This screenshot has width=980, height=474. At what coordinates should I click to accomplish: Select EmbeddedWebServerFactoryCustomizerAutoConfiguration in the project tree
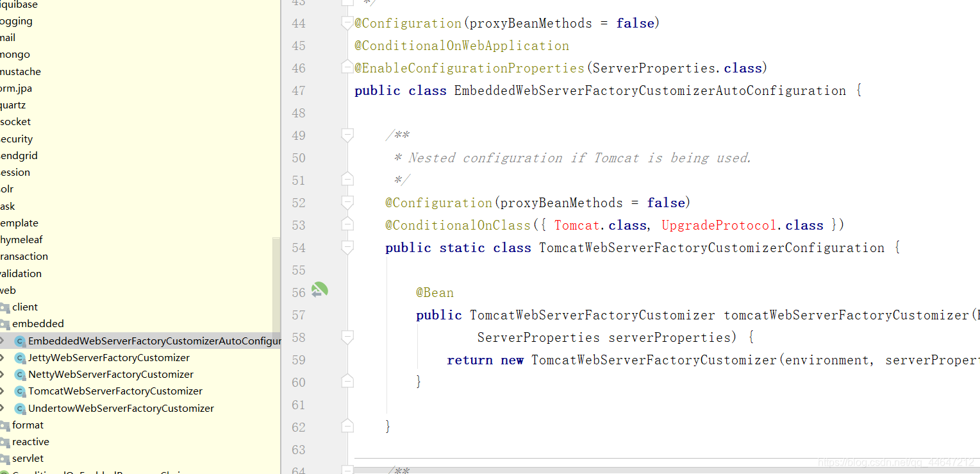click(x=140, y=341)
